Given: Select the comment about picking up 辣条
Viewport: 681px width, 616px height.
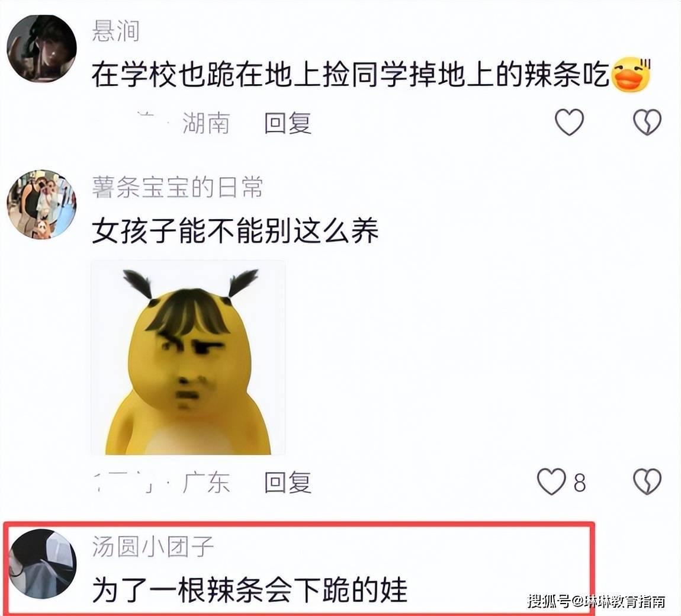Looking at the screenshot, I should click(350, 75).
